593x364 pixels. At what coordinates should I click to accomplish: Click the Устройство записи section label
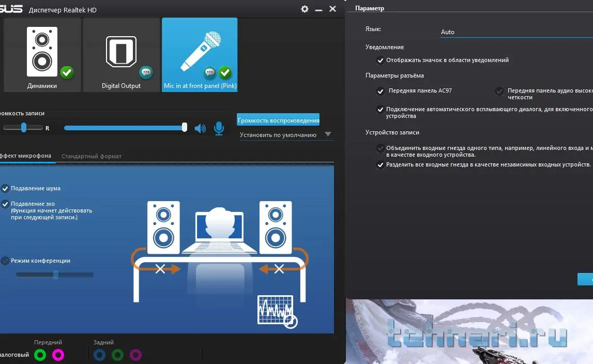click(x=392, y=132)
